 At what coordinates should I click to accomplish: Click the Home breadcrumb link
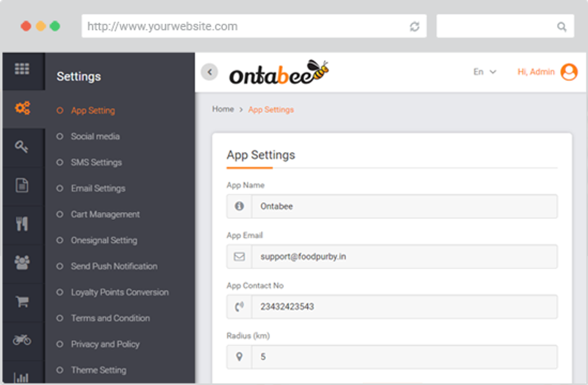[223, 109]
